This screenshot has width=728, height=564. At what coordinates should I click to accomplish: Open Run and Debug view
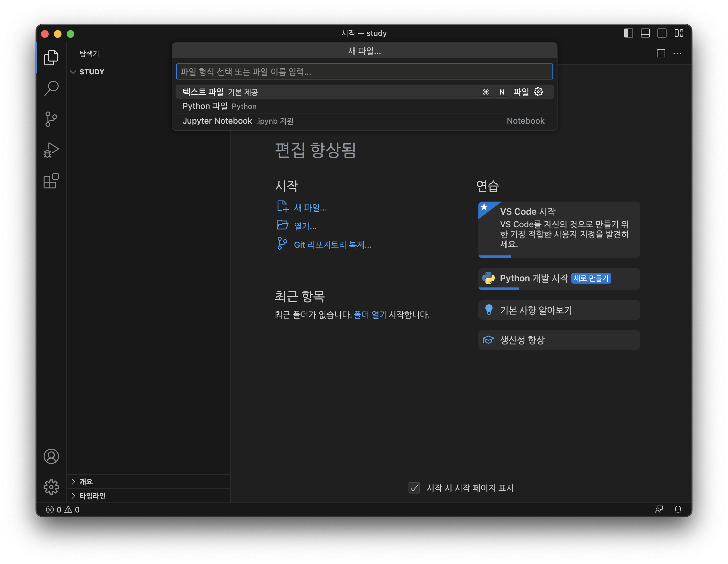coord(51,150)
